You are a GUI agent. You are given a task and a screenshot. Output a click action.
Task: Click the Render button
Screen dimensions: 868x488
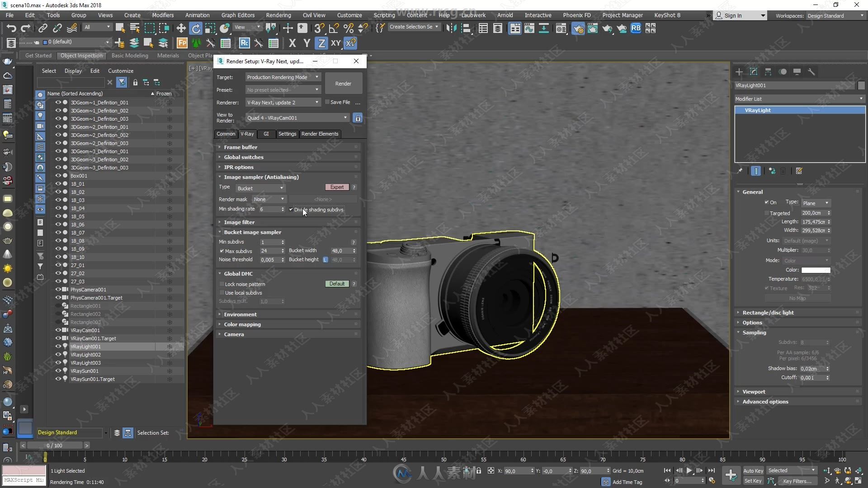[x=343, y=84]
